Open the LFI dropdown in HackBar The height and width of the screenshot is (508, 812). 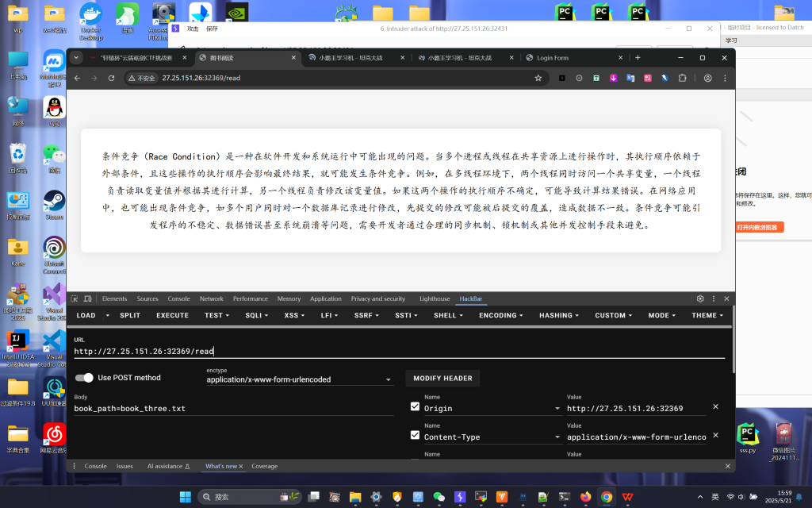click(x=329, y=315)
